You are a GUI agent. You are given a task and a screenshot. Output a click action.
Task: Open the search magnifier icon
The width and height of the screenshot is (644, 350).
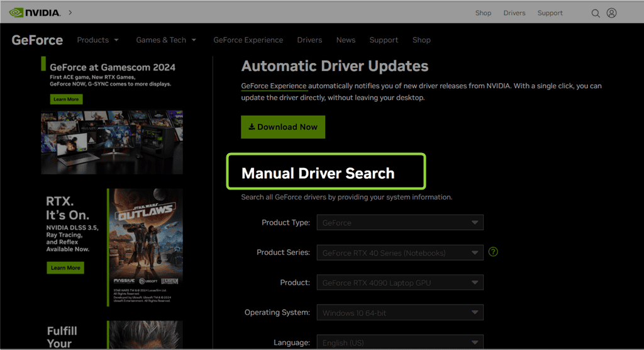coord(596,13)
